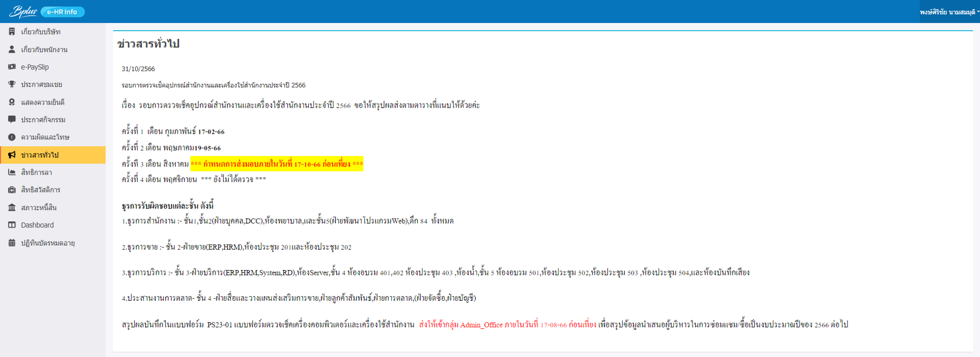Click the ข่าวสารทั่วไป page heading
980x357 pixels.
click(x=148, y=44)
